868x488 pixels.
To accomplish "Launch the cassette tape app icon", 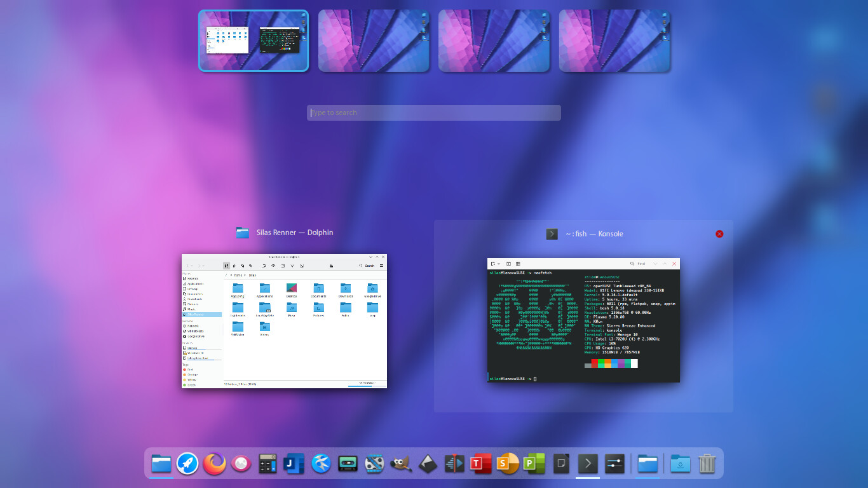I will [x=348, y=464].
